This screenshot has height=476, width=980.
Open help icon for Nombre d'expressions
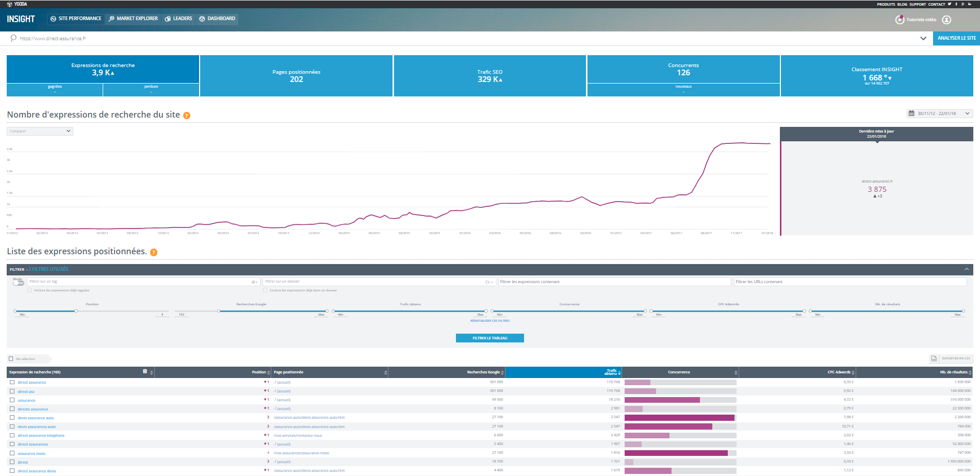click(187, 116)
